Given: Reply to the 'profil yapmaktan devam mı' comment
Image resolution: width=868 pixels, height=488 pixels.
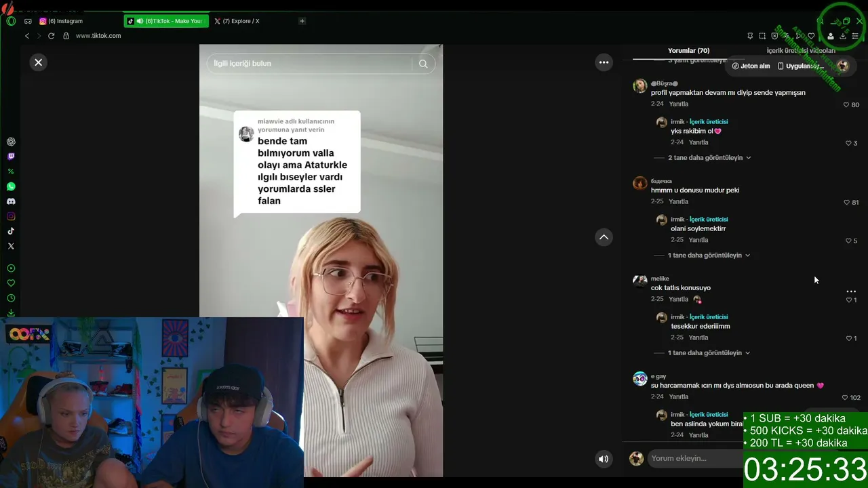Looking at the screenshot, I should [x=679, y=104].
